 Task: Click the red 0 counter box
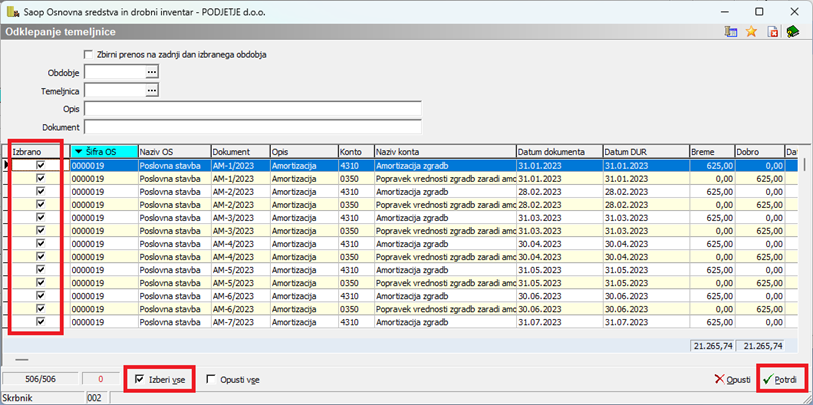(101, 379)
